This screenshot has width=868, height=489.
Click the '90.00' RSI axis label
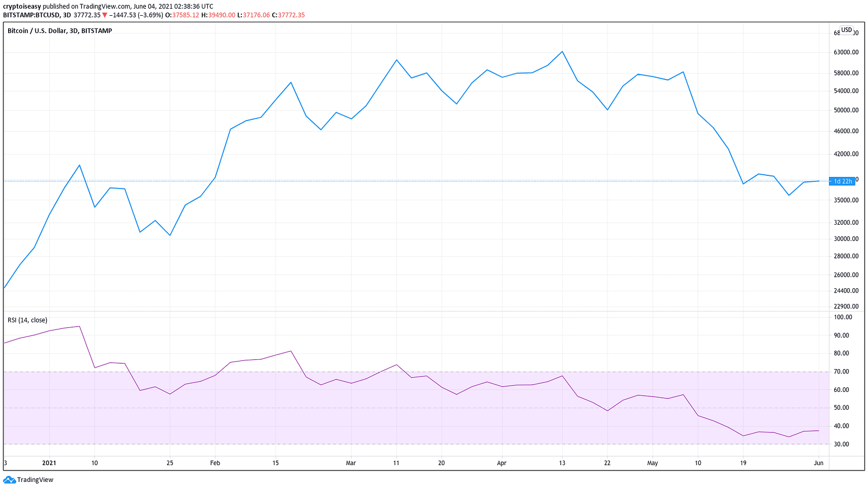(x=841, y=336)
